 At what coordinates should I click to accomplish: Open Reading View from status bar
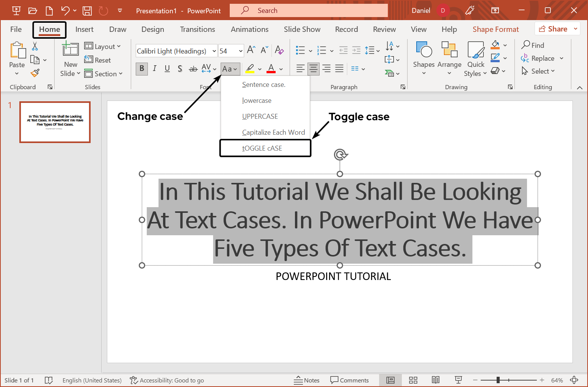[x=436, y=380]
